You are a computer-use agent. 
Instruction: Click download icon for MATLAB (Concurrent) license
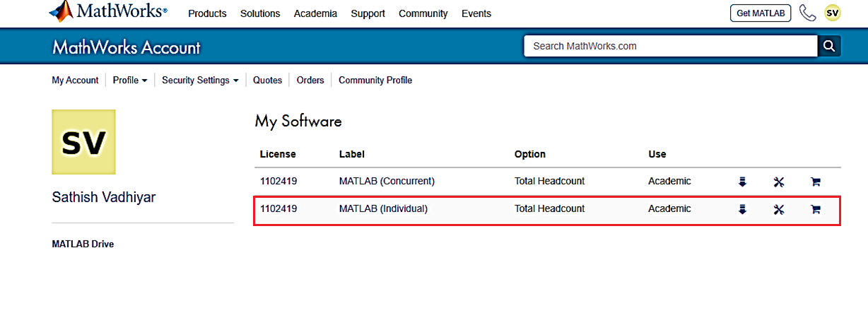742,182
